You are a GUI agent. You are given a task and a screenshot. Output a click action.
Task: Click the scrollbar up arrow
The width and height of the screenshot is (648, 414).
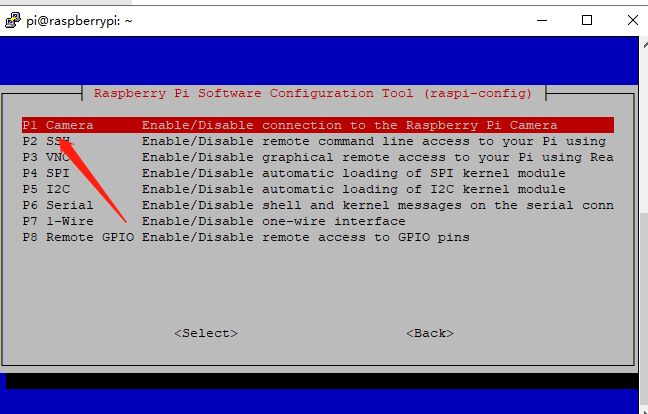tap(644, 45)
